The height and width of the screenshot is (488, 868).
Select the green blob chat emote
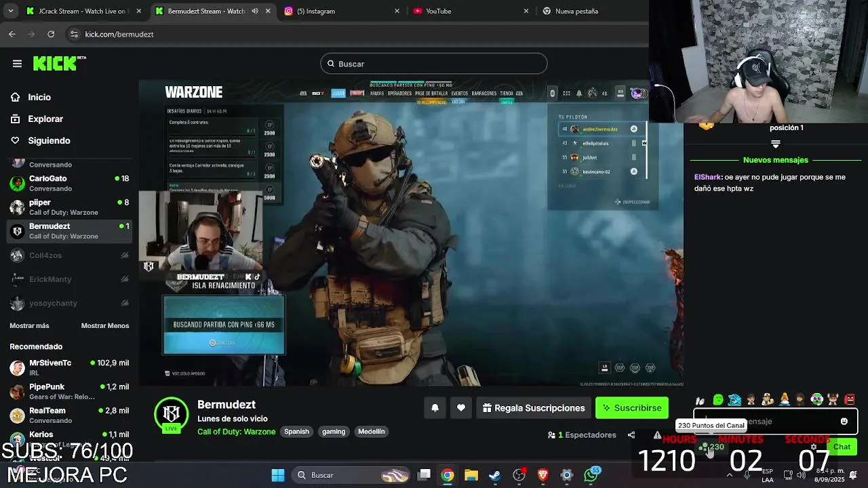718,399
